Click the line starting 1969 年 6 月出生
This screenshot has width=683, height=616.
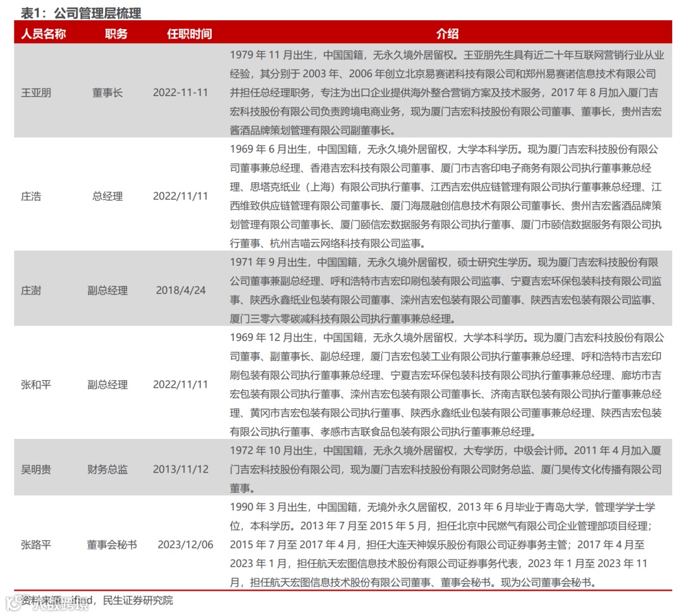(x=445, y=149)
